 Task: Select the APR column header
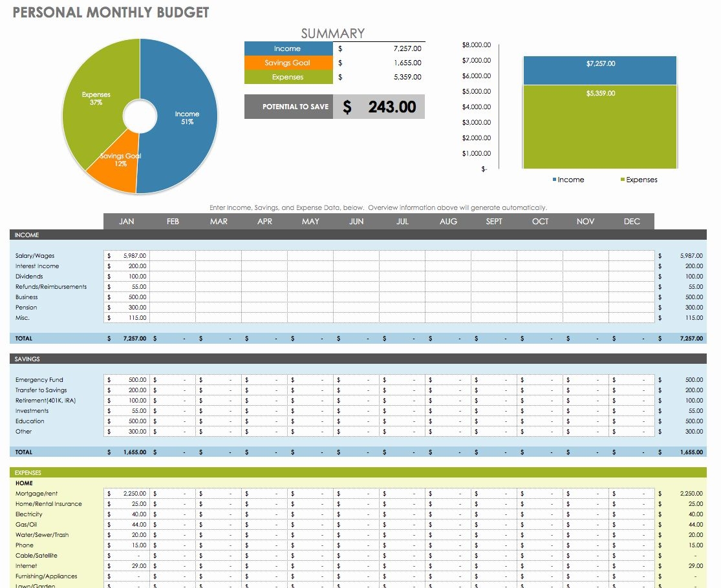click(x=264, y=222)
